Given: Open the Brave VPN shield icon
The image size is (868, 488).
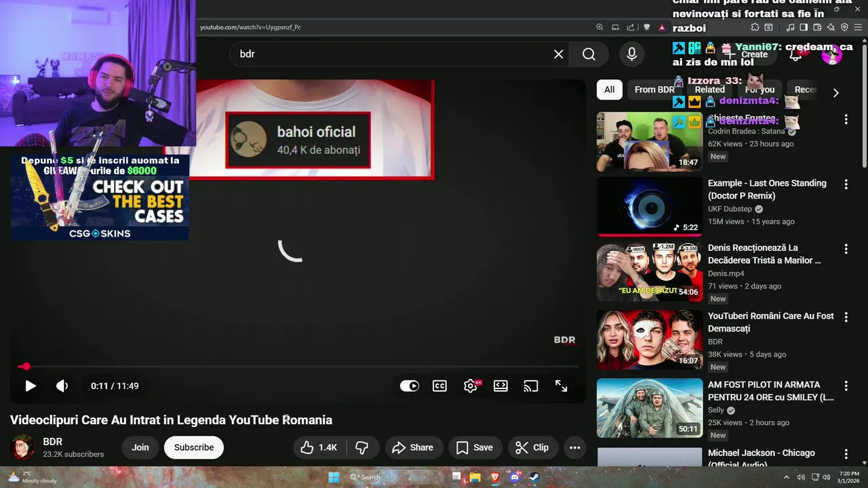Looking at the screenshot, I should tap(844, 27).
